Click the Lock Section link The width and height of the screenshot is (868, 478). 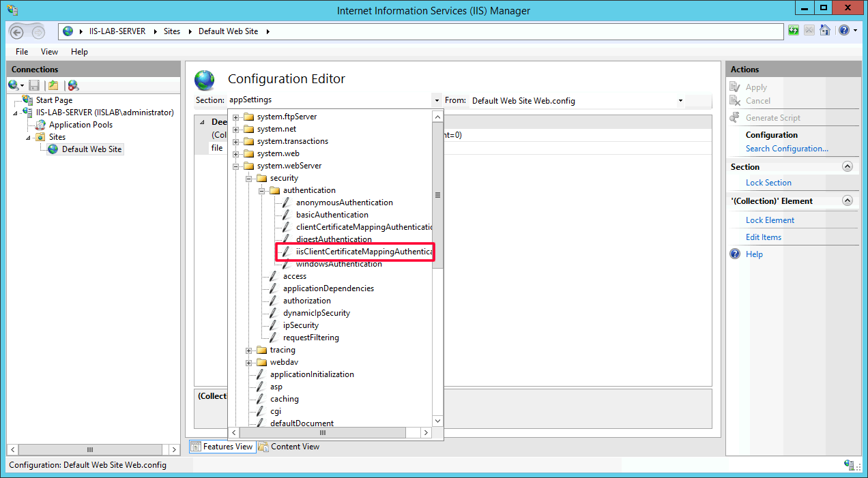point(768,183)
